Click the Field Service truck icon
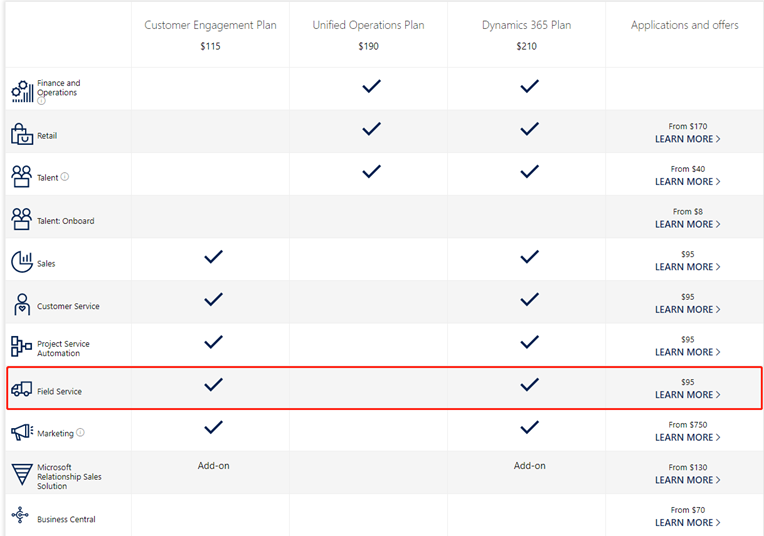The height and width of the screenshot is (536, 764). click(x=21, y=389)
